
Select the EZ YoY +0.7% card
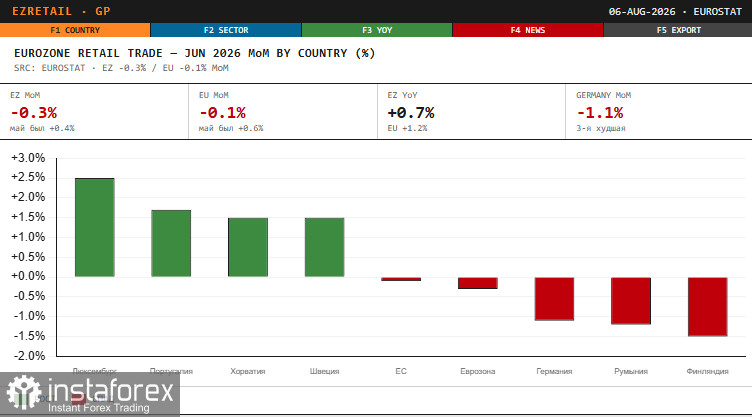click(x=471, y=112)
